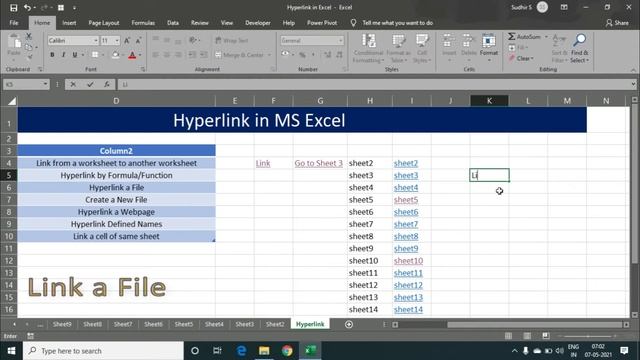The height and width of the screenshot is (360, 640).
Task: Click the horizontal scrollbar thumb
Action: (x=534, y=325)
